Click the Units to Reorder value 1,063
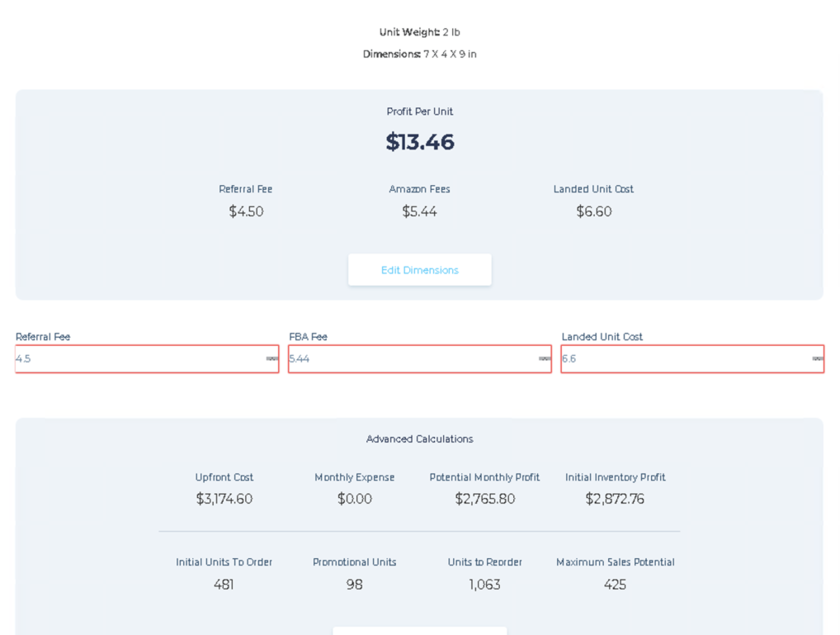 pos(484,585)
